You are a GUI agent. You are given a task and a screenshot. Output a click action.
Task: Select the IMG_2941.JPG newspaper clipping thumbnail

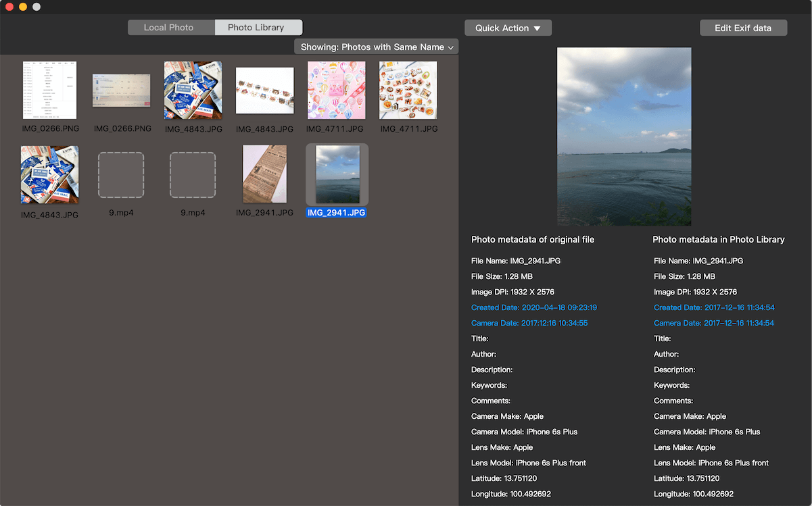coord(264,174)
